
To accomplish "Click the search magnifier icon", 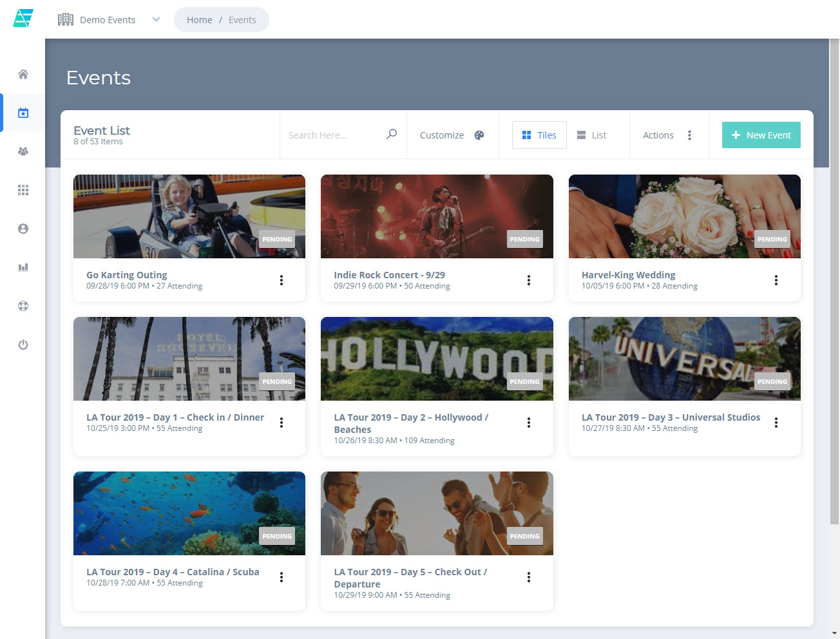I will 391,135.
